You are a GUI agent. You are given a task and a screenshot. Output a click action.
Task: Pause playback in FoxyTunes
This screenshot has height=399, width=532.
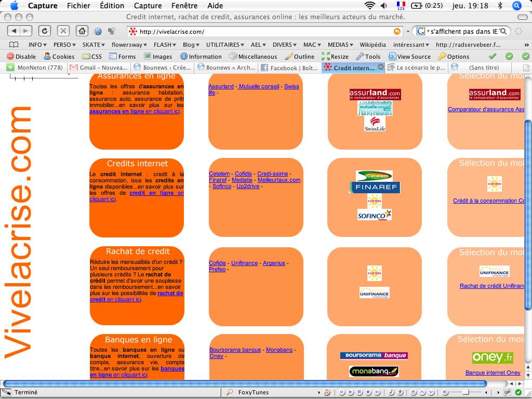click(360, 392)
